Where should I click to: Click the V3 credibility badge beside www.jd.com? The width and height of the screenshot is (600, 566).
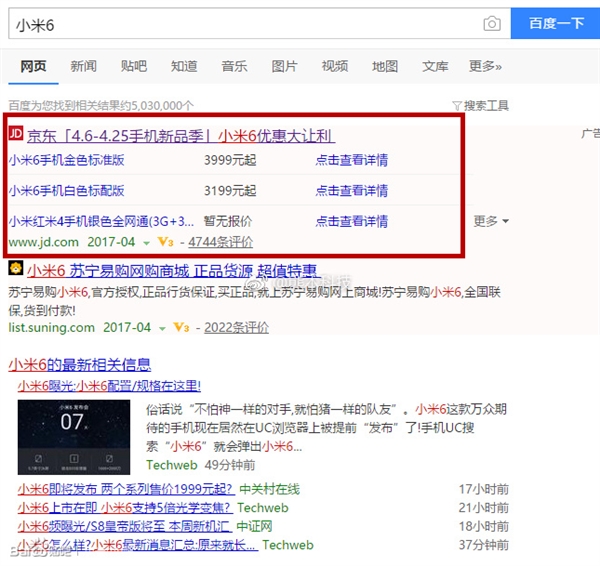(166, 242)
